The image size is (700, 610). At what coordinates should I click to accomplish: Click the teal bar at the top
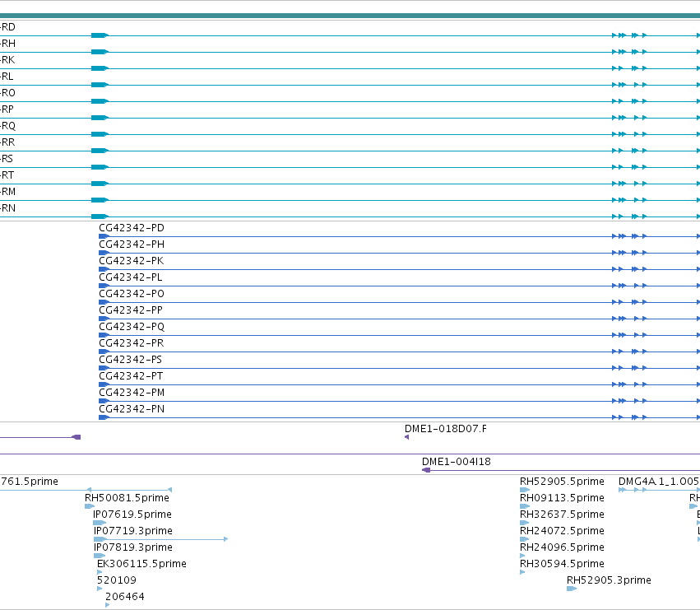coord(350,16)
